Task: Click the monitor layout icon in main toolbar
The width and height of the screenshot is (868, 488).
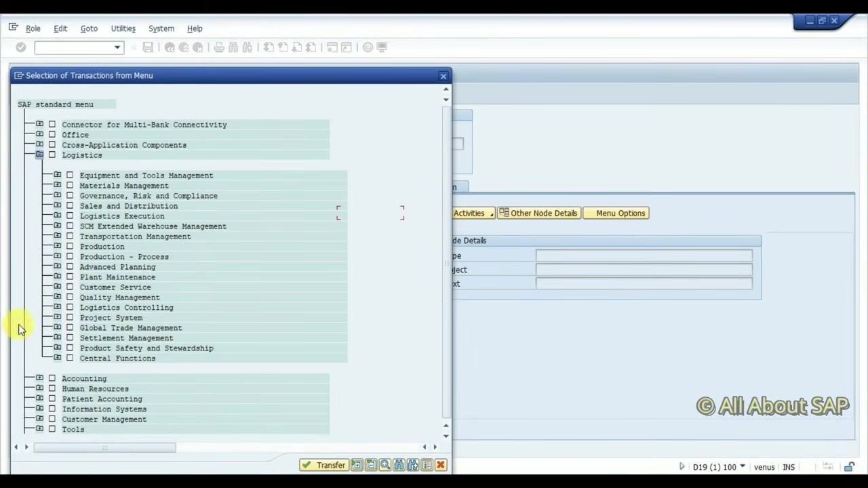Action: coord(382,47)
